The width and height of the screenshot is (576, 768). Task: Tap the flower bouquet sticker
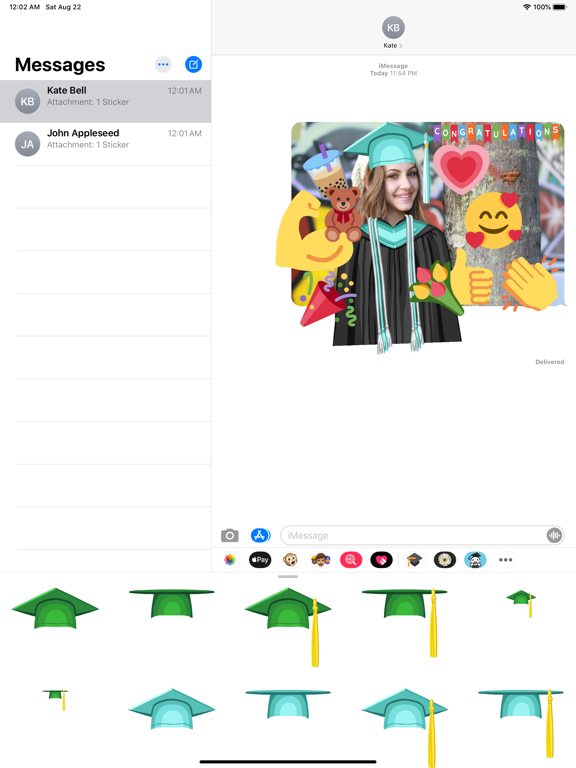pos(436,287)
